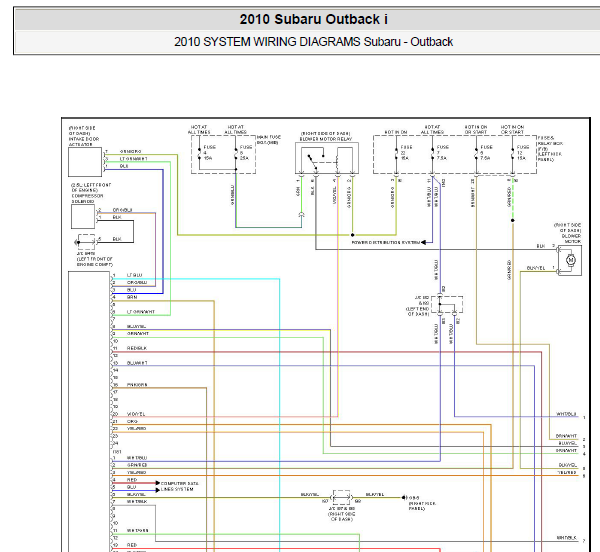Select the compressor solenoid component box
The width and height of the screenshot is (600, 552).
(83, 217)
